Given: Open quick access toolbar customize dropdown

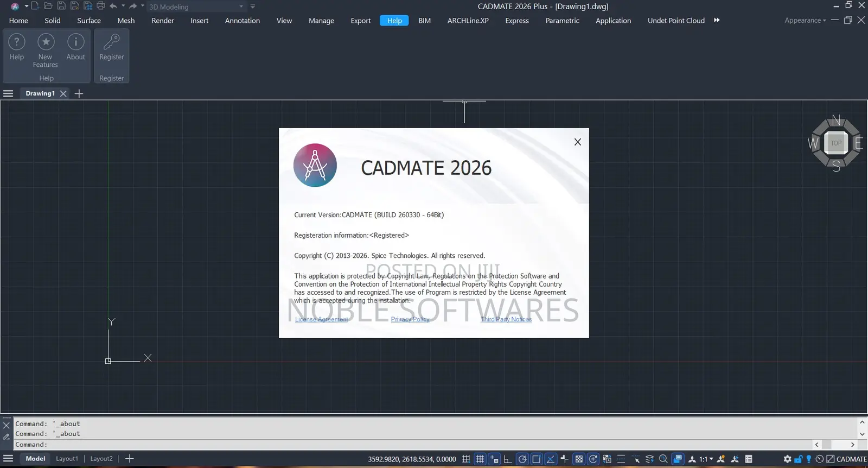Looking at the screenshot, I should [x=253, y=7].
